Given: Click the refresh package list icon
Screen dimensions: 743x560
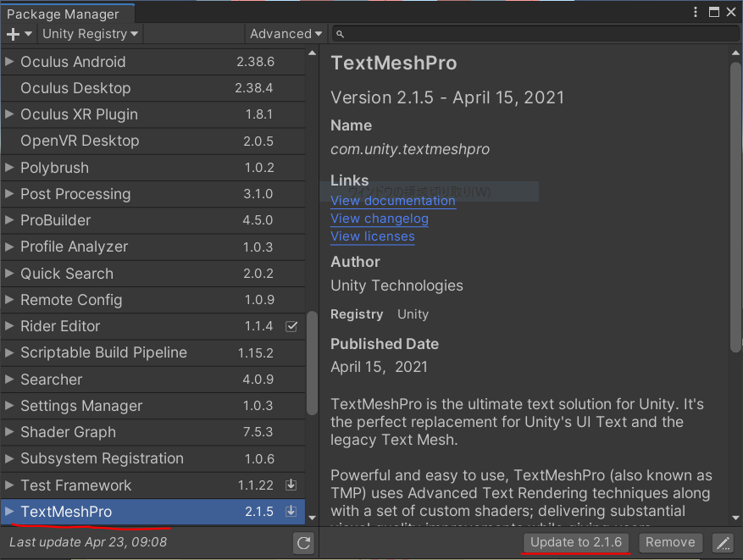Looking at the screenshot, I should 304,543.
